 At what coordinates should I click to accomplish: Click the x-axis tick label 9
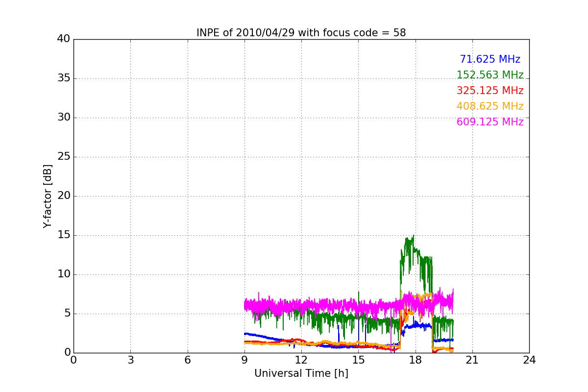[245, 360]
